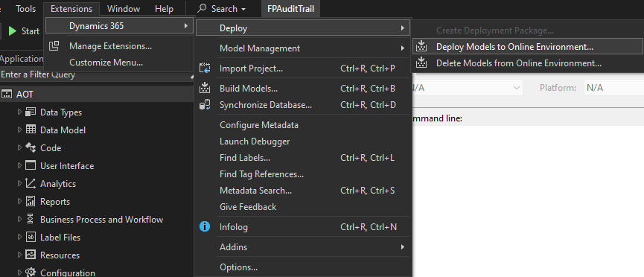This screenshot has width=644, height=277.
Task: Select Import Project menu item
Action: [303, 69]
